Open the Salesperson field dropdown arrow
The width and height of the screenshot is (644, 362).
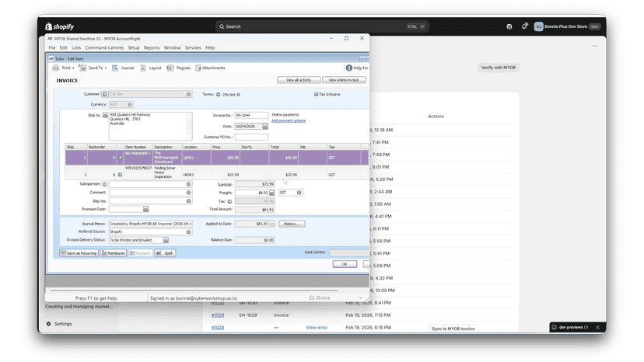[x=188, y=184]
